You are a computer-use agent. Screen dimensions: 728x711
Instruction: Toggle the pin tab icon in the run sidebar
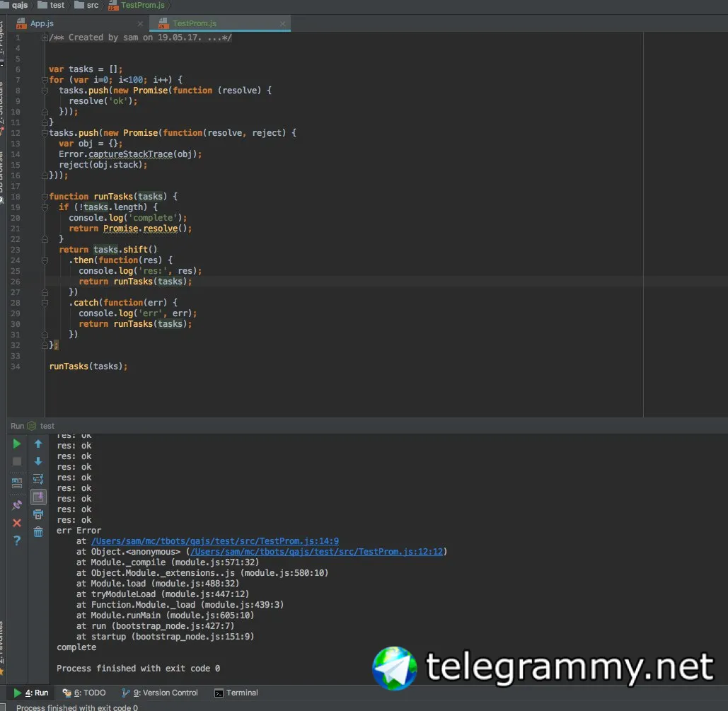(17, 505)
